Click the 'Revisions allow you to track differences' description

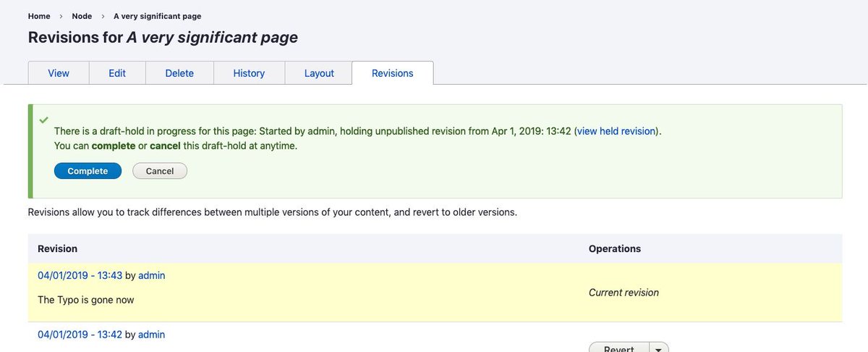click(273, 213)
